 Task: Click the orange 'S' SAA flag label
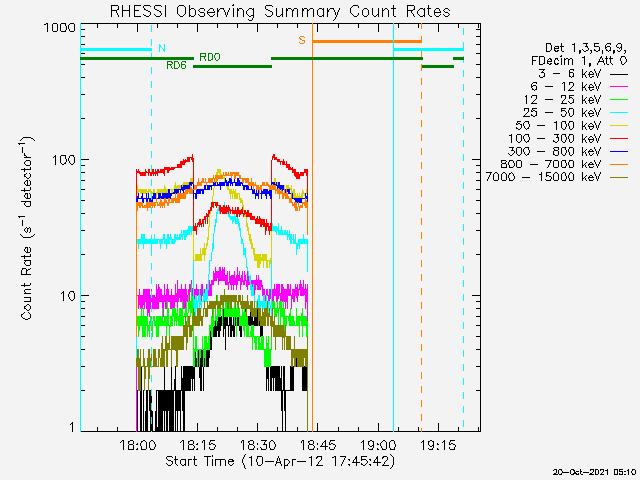pyautogui.click(x=302, y=40)
